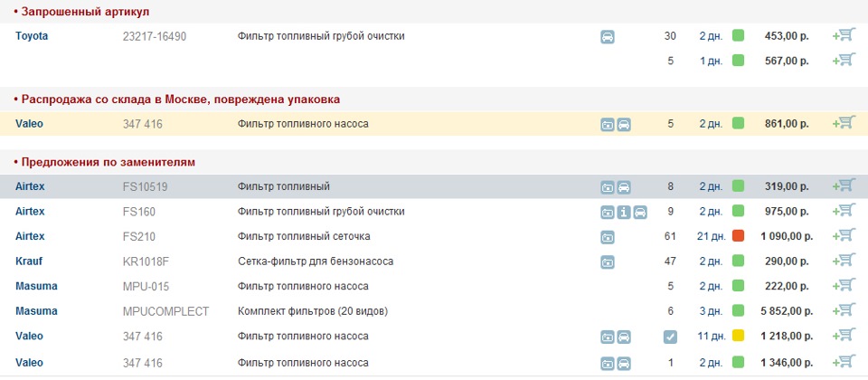Click checkmark badge on Valeo 1 218,00 р. row

click(x=670, y=337)
